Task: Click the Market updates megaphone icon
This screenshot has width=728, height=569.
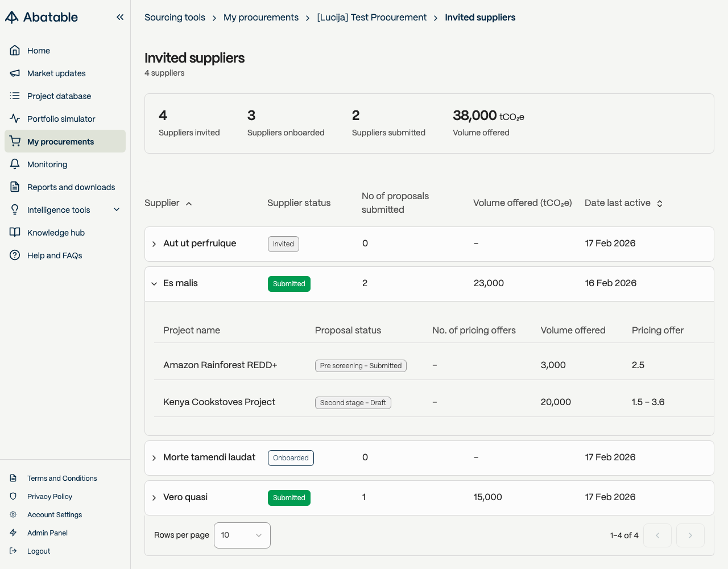Action: coord(15,73)
